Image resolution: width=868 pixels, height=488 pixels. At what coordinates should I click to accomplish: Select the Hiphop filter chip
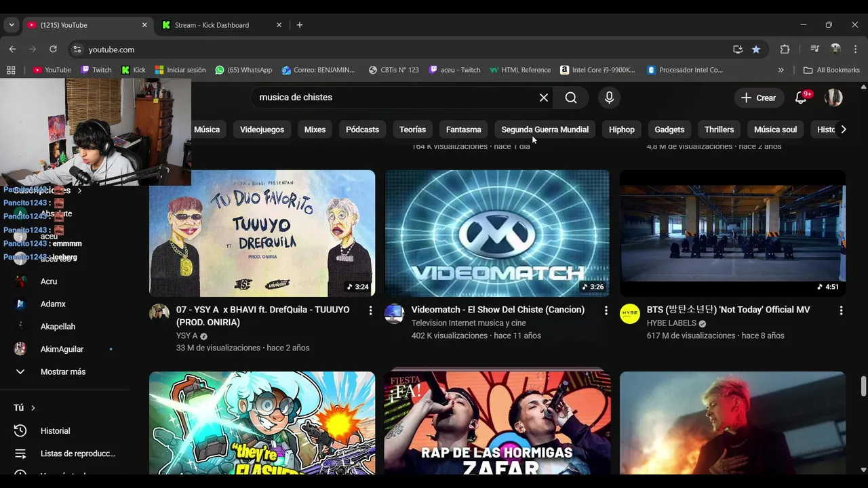point(622,129)
